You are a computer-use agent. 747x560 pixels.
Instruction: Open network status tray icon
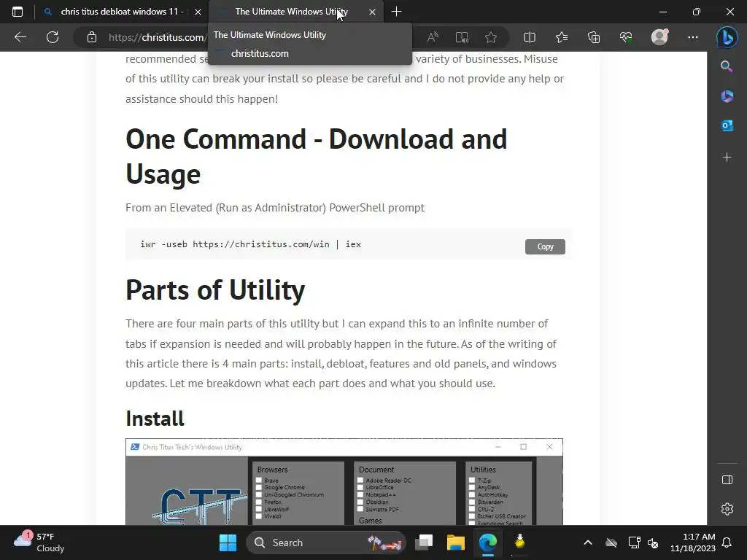tap(634, 542)
